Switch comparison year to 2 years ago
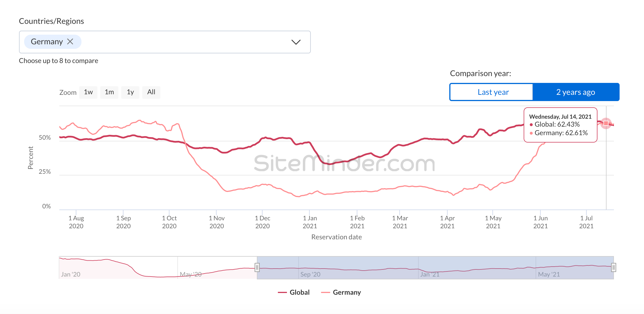The image size is (644, 314). tap(576, 92)
